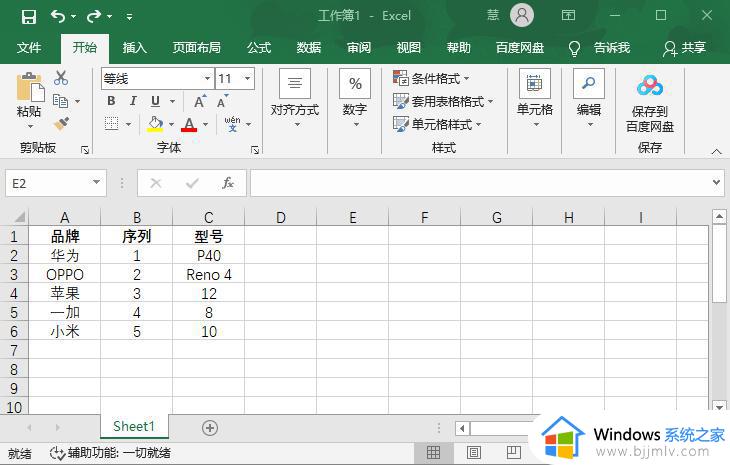730x465 pixels.
Task: Click the 共享 share button
Action: pos(684,48)
